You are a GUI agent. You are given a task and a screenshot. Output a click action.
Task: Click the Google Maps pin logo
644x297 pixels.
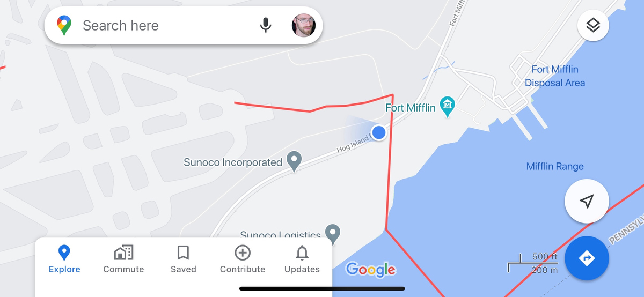[64, 25]
